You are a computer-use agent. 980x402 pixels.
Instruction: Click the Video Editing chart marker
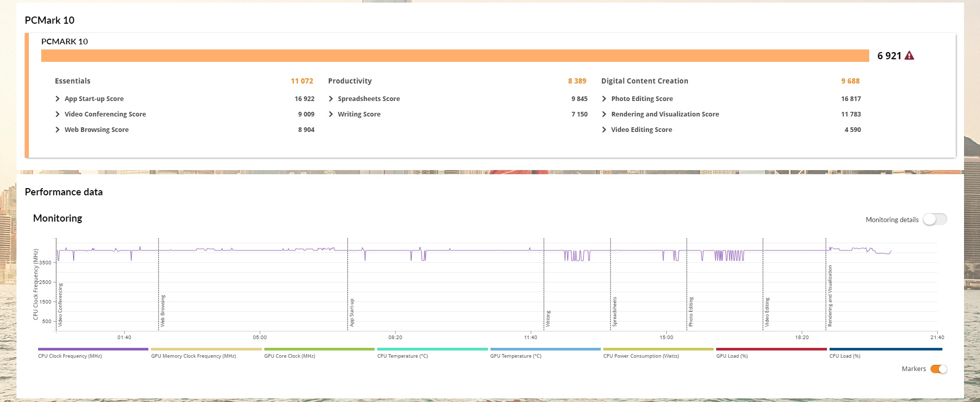click(767, 312)
